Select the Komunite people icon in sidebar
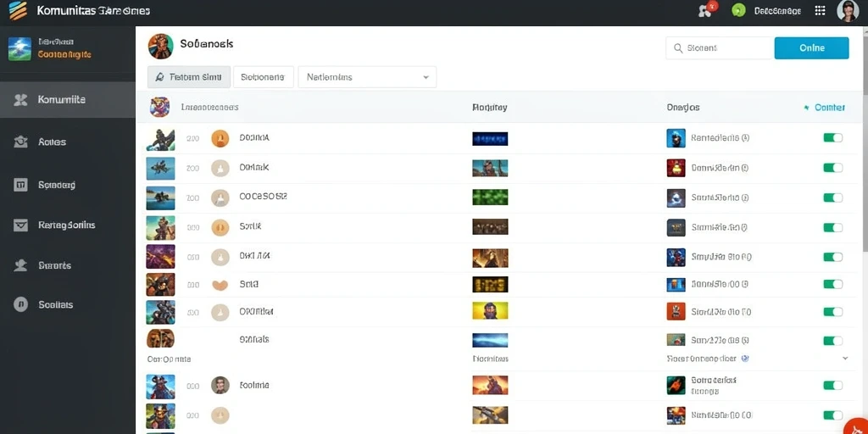The image size is (868, 434). [20, 100]
